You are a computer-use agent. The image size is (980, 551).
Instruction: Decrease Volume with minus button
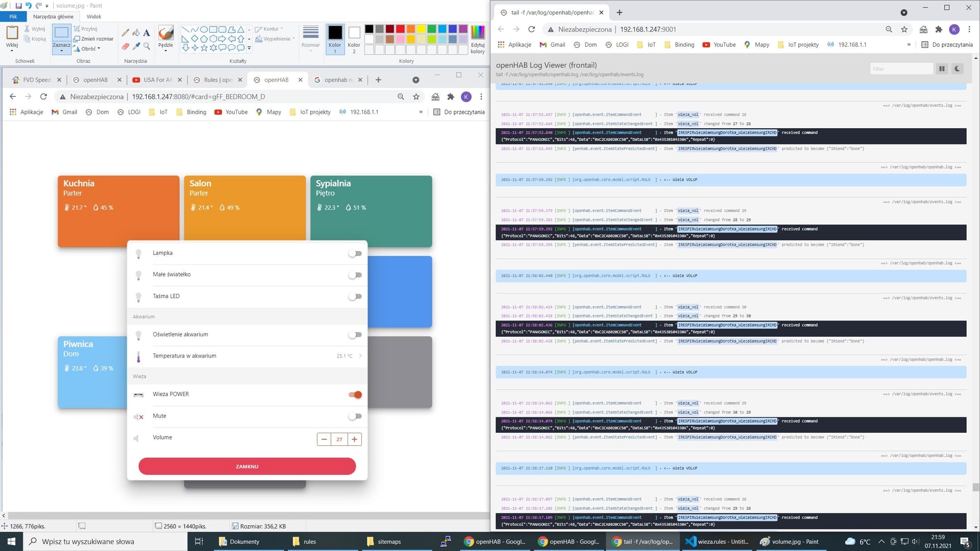pyautogui.click(x=324, y=439)
